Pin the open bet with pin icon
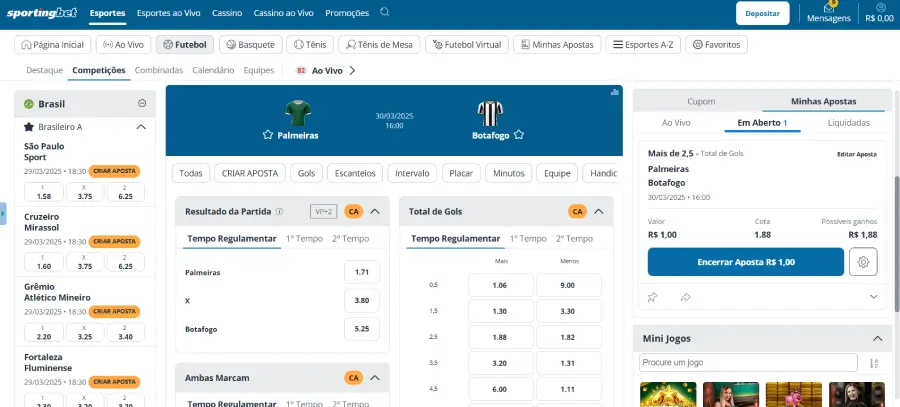Screen dimensions: 900x407 (x=652, y=297)
